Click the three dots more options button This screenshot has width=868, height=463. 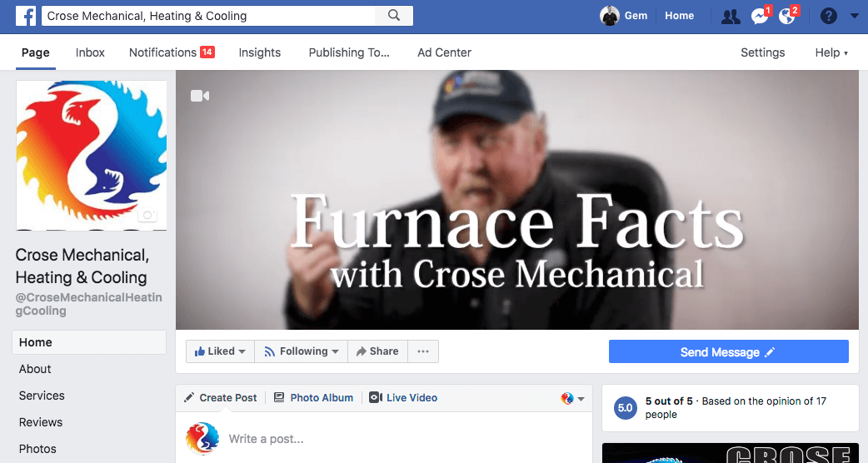[x=423, y=351]
